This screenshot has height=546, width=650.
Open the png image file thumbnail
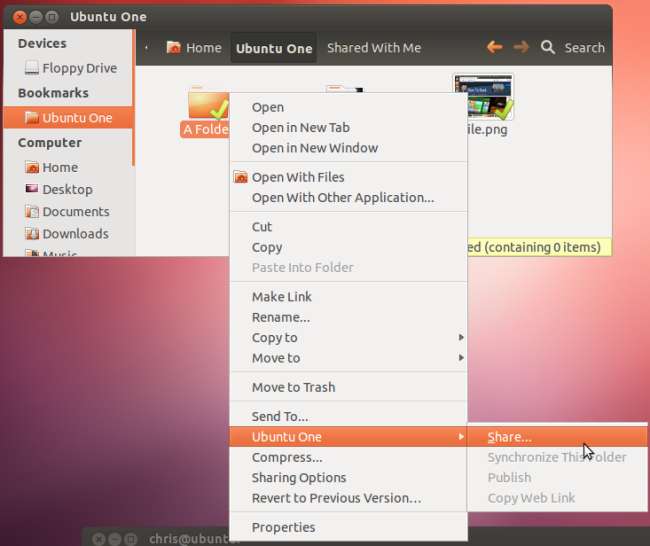484,97
